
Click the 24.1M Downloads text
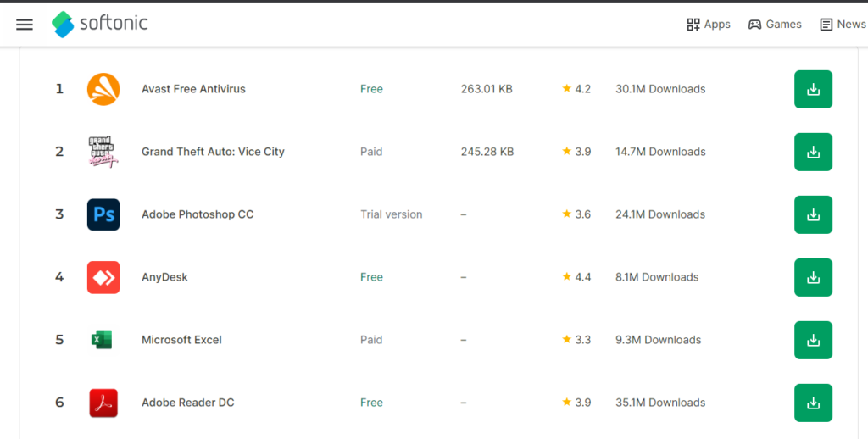pyautogui.click(x=660, y=214)
